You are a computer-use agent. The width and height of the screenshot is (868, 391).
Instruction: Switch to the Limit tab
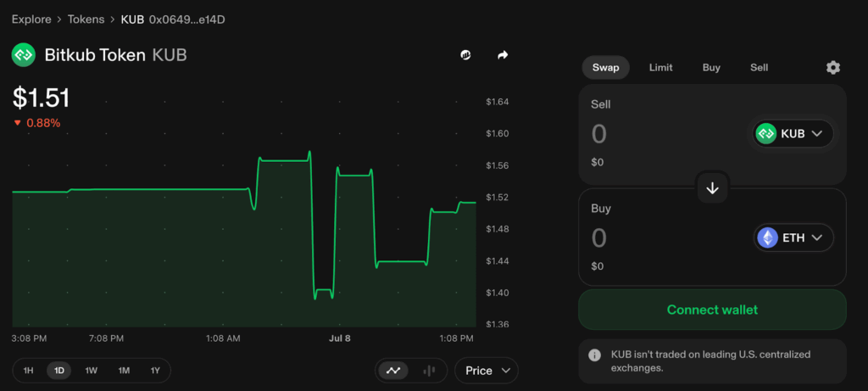pos(660,68)
